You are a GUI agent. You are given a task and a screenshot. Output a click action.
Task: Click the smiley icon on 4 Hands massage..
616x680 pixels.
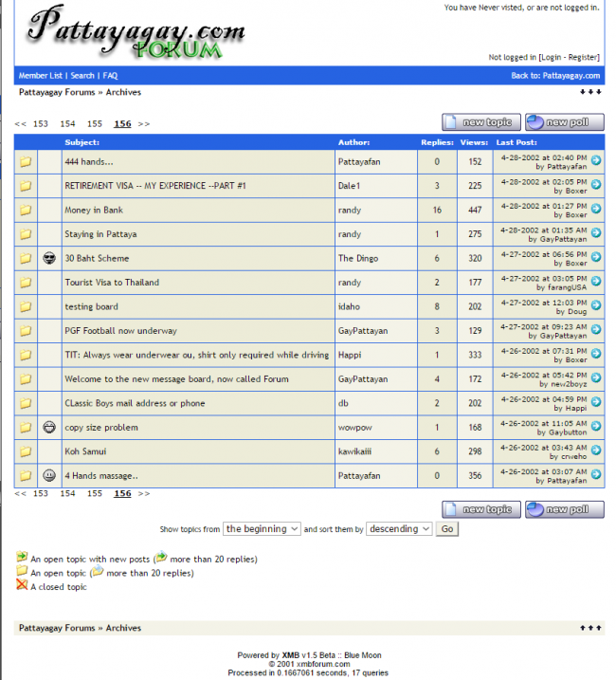tap(49, 475)
